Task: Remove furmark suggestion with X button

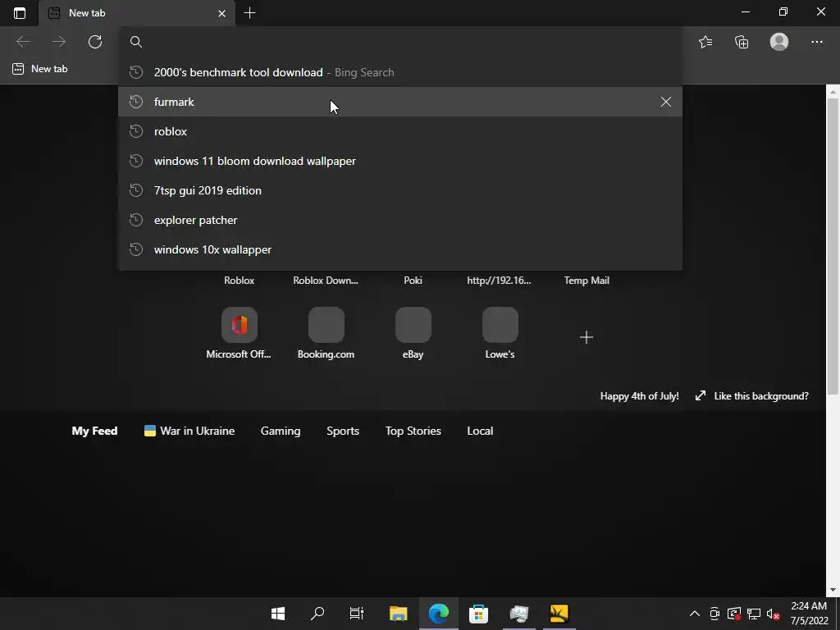Action: tap(666, 102)
